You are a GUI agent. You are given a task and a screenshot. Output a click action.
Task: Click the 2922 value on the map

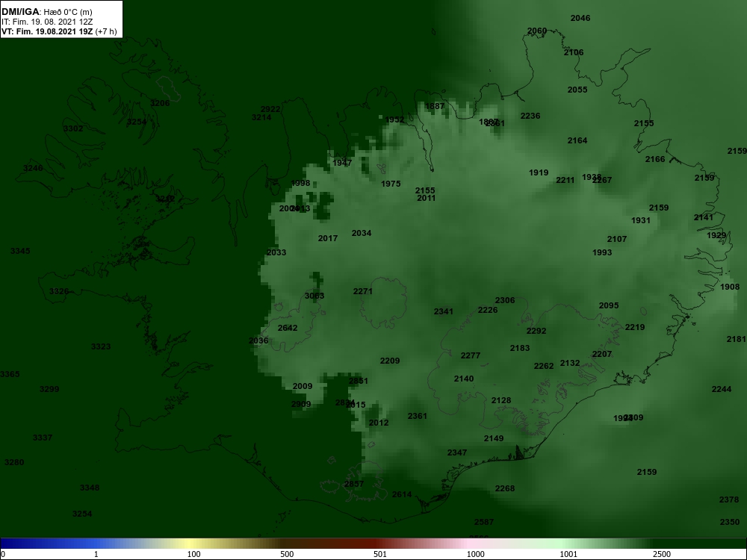(270, 110)
